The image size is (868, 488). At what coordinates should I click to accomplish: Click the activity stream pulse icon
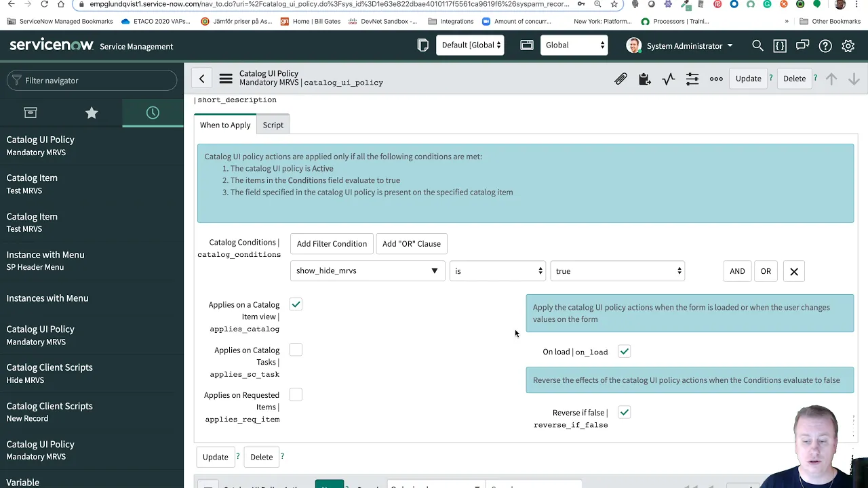pos(668,79)
